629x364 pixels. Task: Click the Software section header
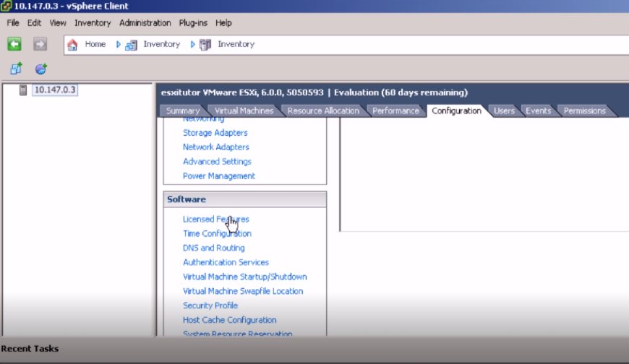(244, 199)
